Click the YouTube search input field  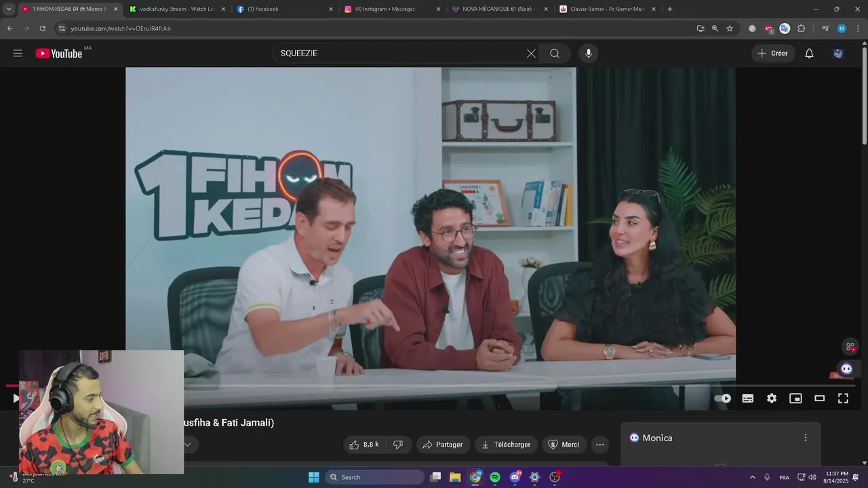[x=400, y=54]
